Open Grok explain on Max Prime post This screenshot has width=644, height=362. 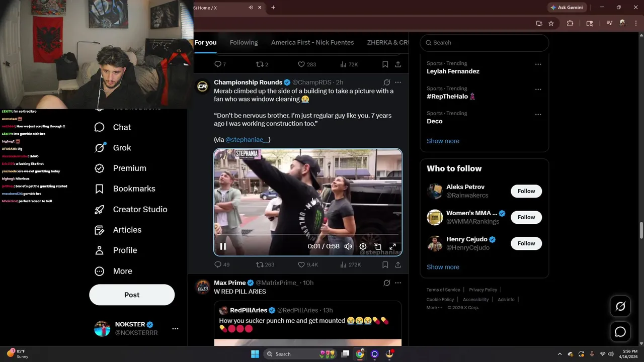tap(386, 283)
